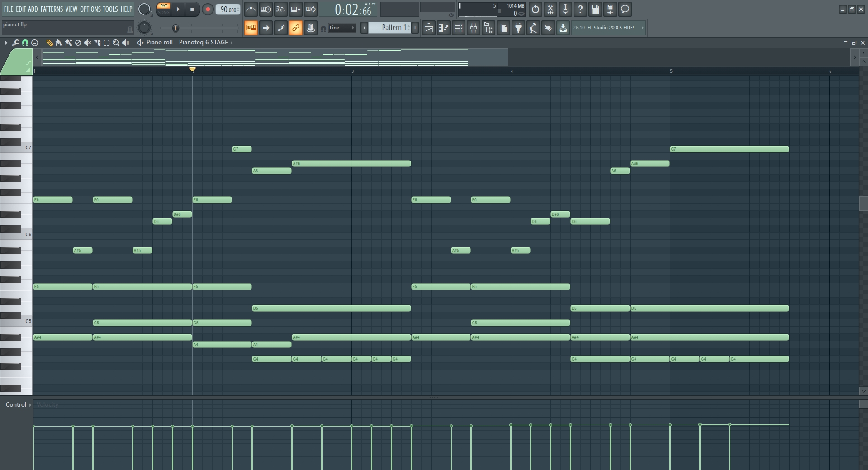Start playback with the play button
The image size is (868, 470).
click(x=178, y=9)
